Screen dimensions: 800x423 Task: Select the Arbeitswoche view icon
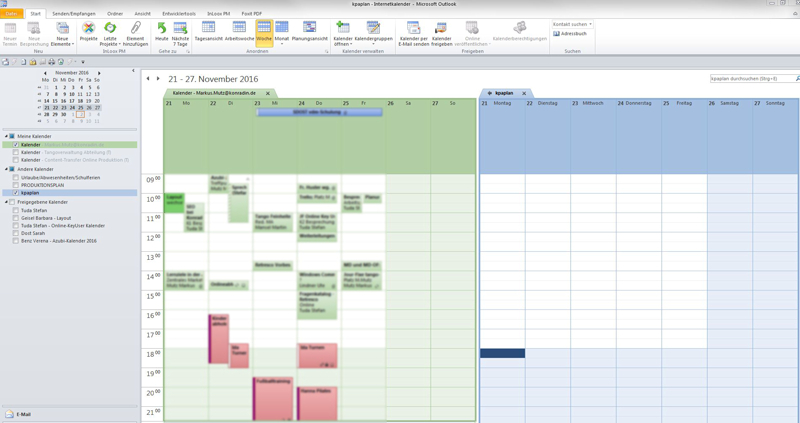(238, 31)
